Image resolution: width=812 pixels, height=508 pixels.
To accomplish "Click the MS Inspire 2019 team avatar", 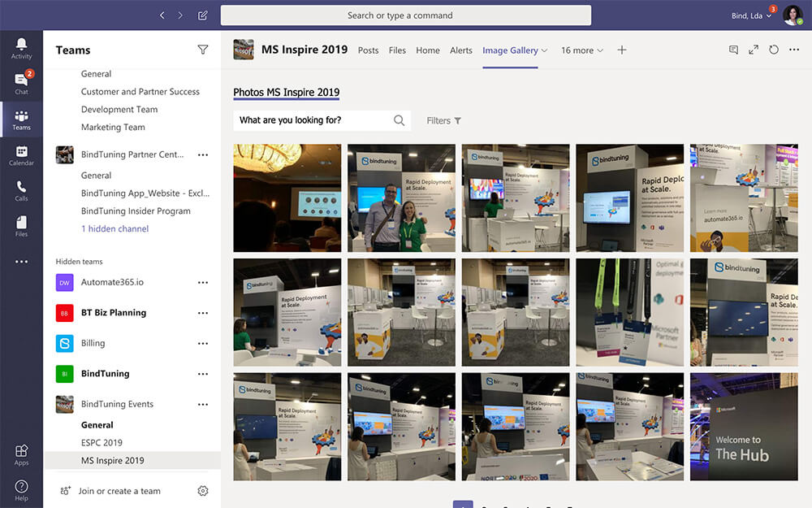I will (x=244, y=50).
